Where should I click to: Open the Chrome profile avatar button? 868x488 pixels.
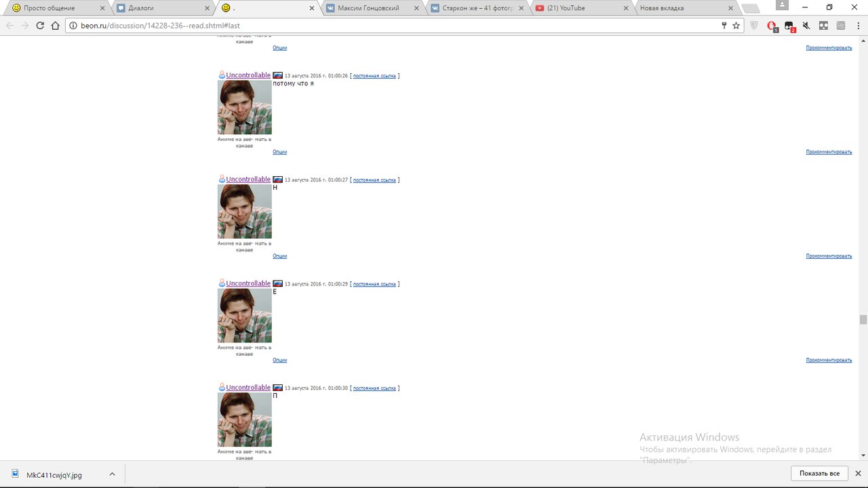click(783, 6)
